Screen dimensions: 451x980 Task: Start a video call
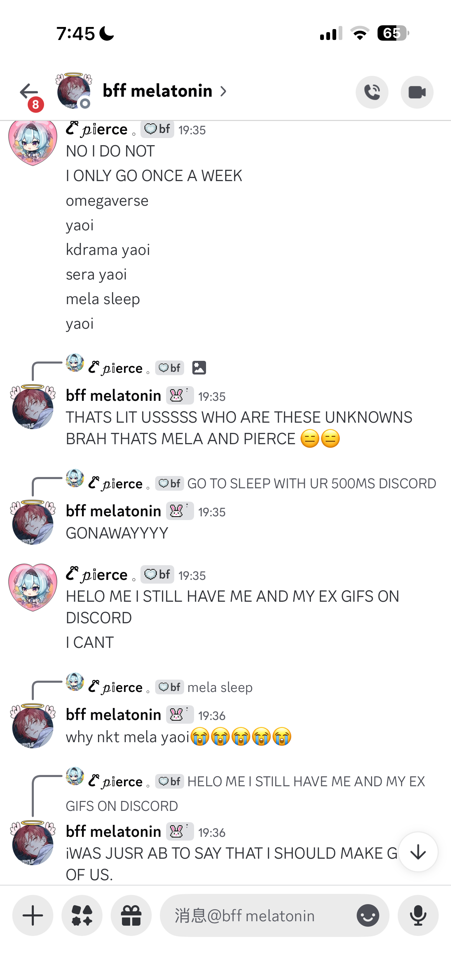pyautogui.click(x=417, y=92)
